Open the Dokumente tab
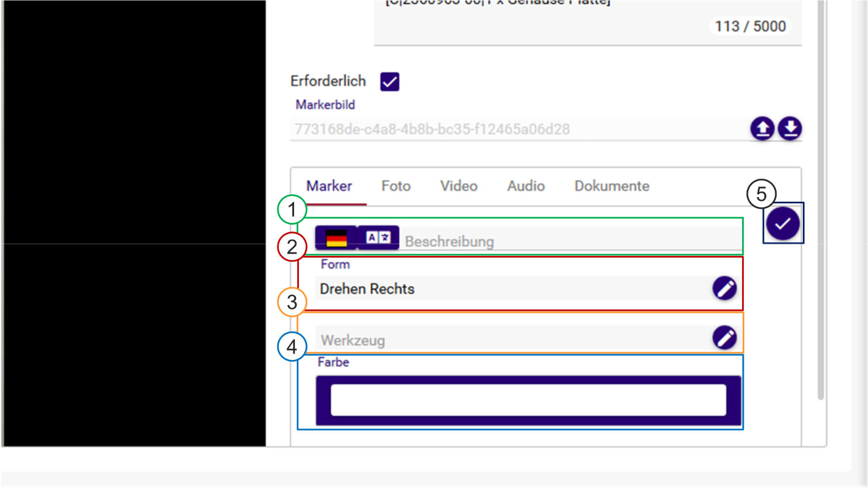 611,186
